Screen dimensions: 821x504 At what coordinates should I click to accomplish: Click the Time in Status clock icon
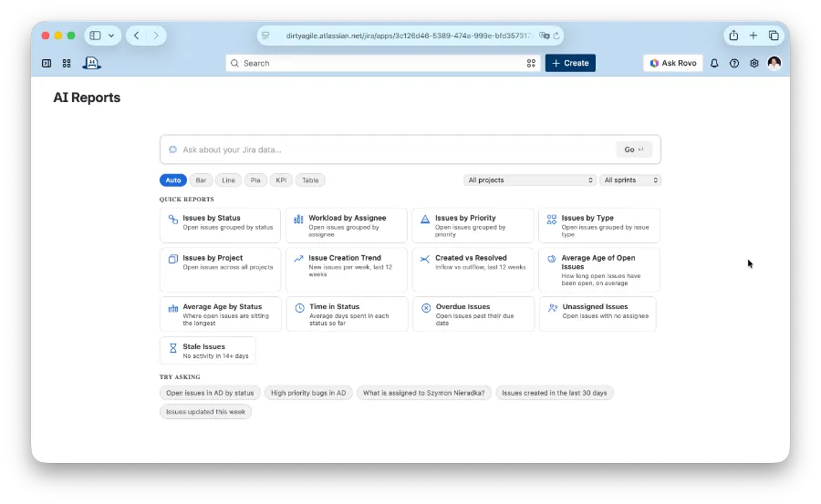tap(299, 308)
